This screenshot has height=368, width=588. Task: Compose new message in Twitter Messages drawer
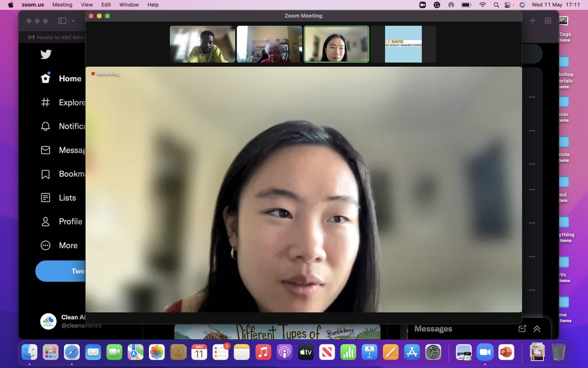[x=522, y=329]
